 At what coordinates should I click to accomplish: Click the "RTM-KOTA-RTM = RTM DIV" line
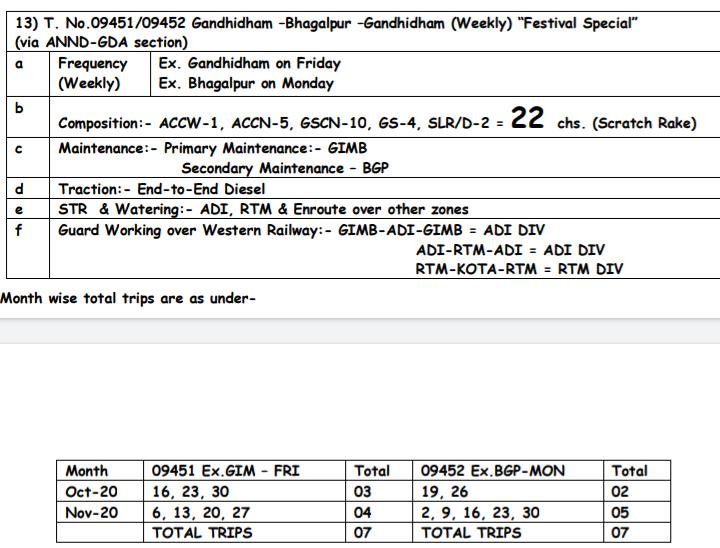pos(519,269)
